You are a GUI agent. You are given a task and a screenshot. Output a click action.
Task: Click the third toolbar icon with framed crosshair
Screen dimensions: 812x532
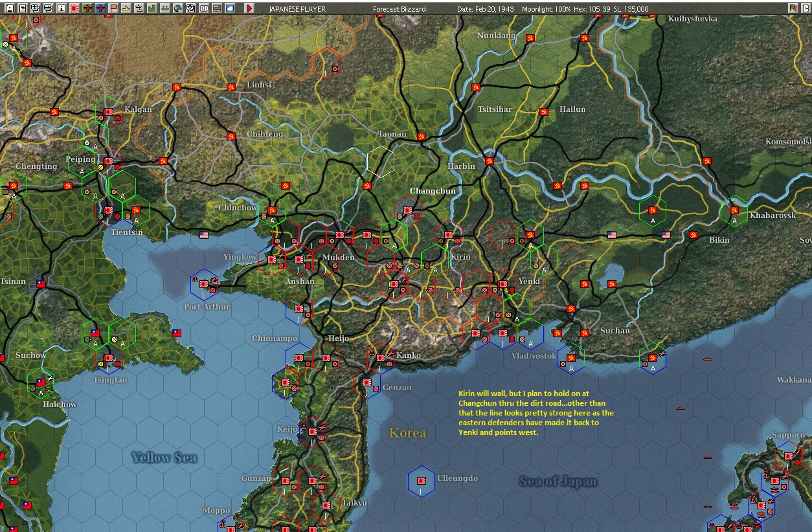[35, 8]
